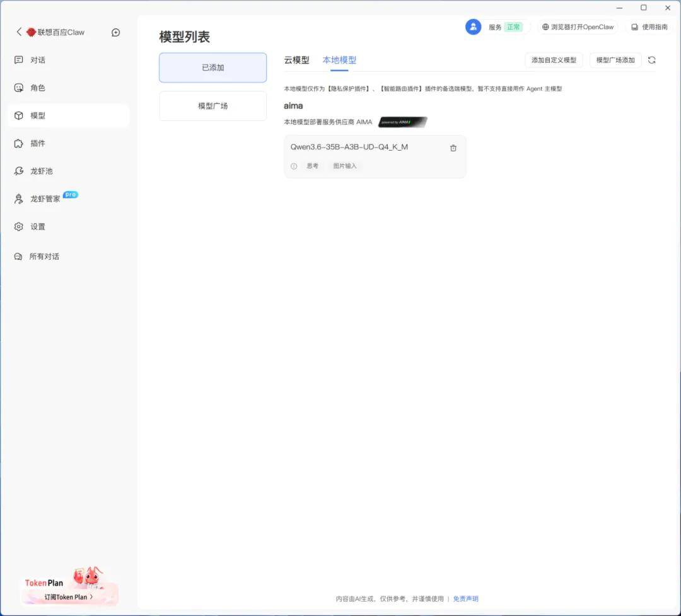Click 订阅Token Plan link
This screenshot has width=681, height=616.
(x=69, y=597)
